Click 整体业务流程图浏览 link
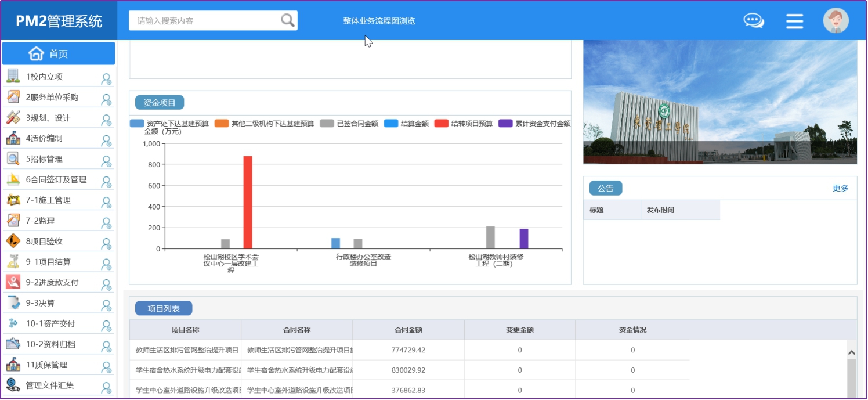Screen dimensions: 868x400 (x=379, y=21)
